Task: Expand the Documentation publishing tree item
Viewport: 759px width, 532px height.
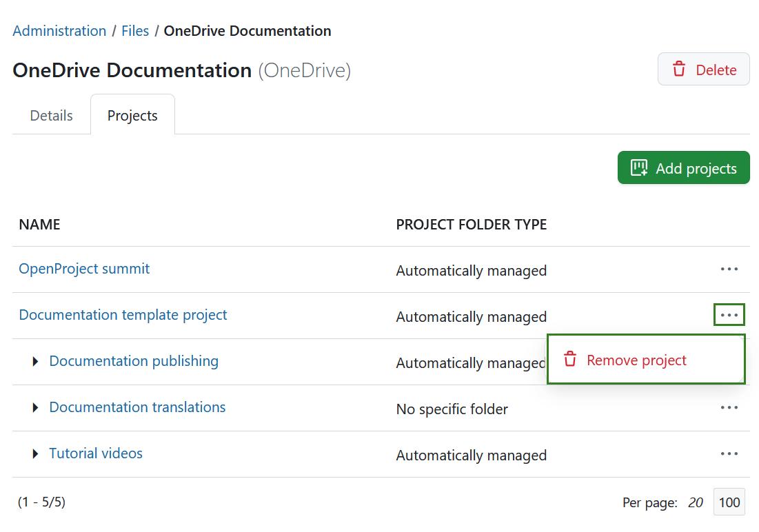Action: coord(35,361)
